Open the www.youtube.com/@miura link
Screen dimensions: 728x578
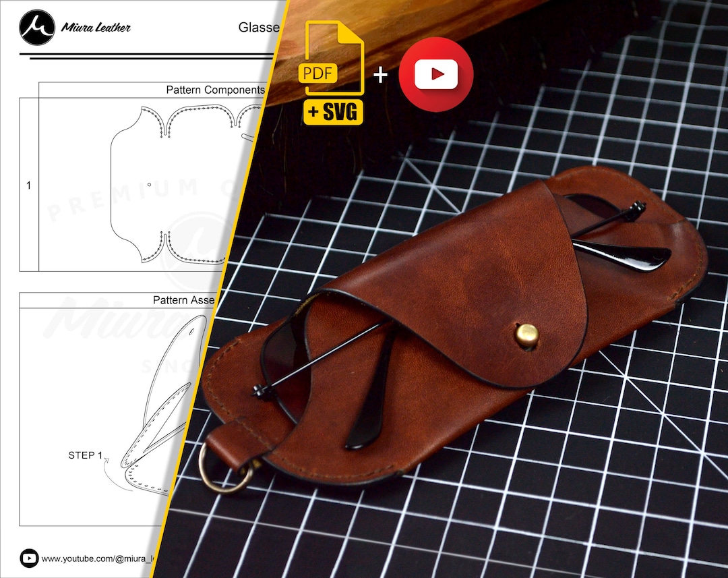[98, 559]
